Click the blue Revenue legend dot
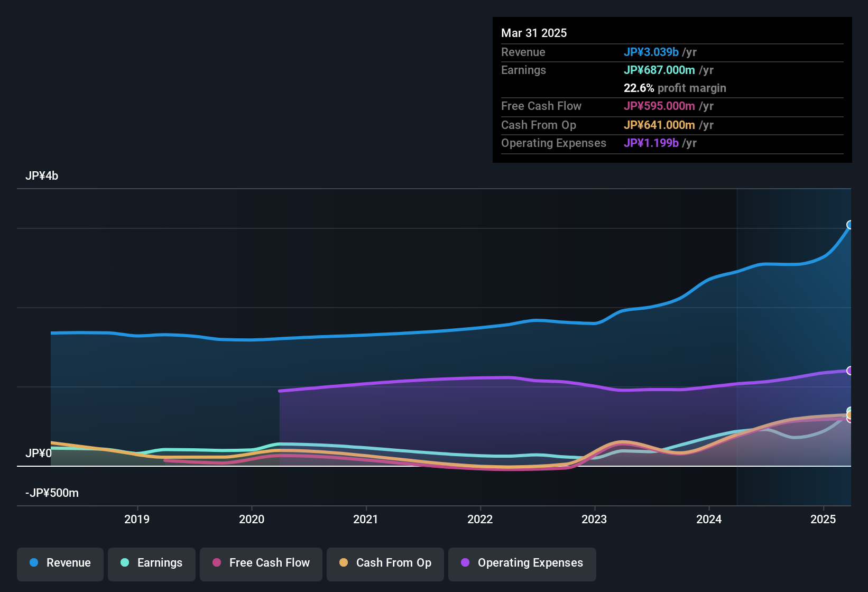 click(x=34, y=562)
